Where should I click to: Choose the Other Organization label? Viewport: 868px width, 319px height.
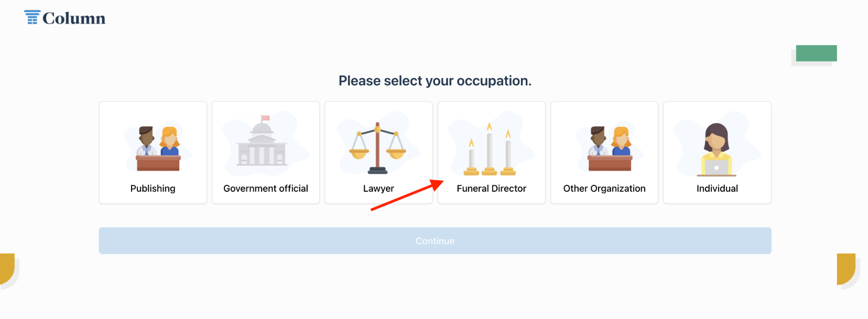pos(604,189)
